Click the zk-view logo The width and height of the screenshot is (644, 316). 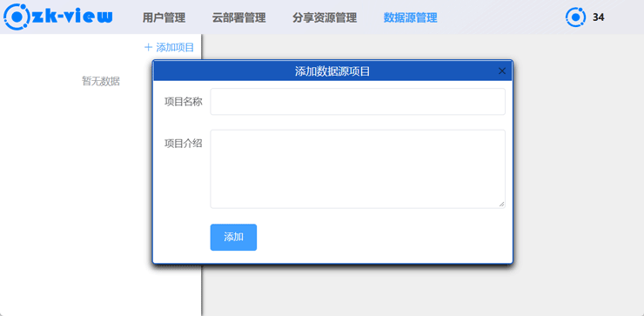tap(57, 17)
